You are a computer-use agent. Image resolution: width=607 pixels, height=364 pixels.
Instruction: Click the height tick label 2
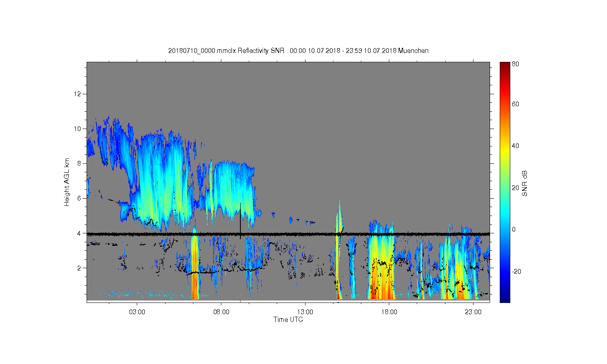(79, 268)
